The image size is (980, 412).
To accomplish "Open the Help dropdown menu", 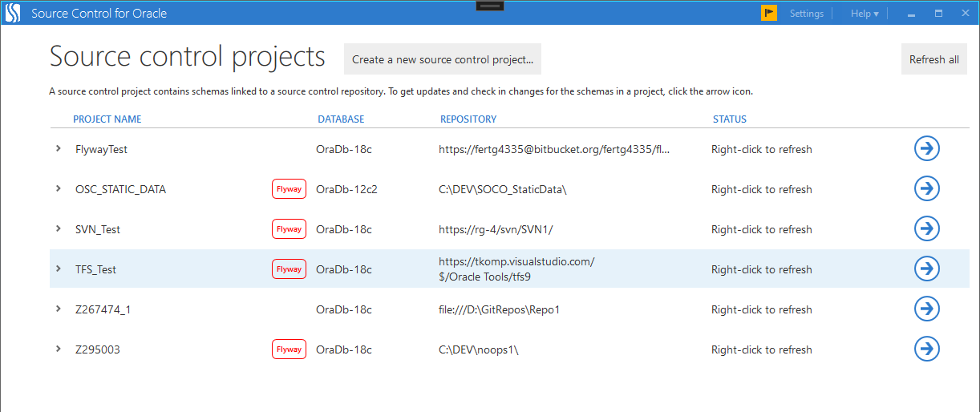I will click(865, 14).
